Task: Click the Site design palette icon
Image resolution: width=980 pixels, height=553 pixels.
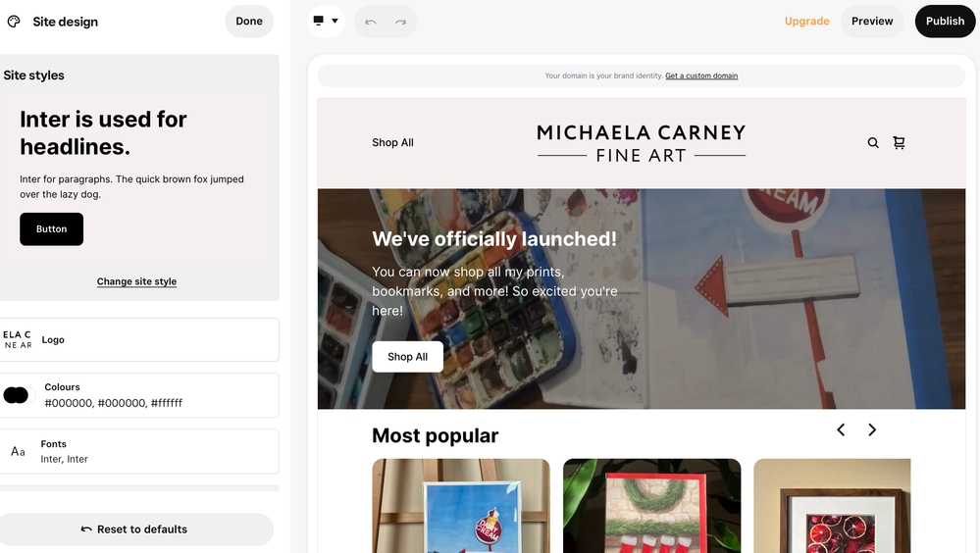Action: [14, 22]
